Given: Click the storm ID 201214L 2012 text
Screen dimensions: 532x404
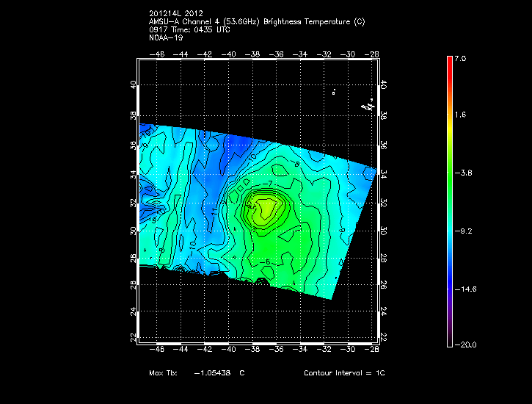Looking at the screenshot, I should tap(175, 13).
